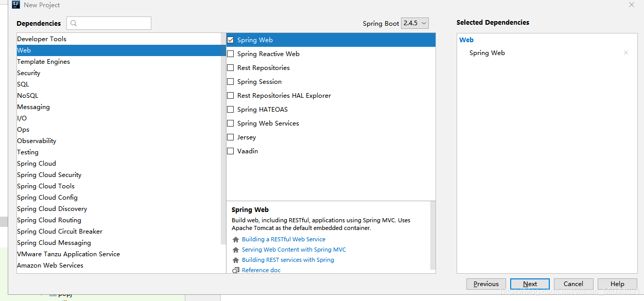Check the Spring Session dependency

(231, 82)
